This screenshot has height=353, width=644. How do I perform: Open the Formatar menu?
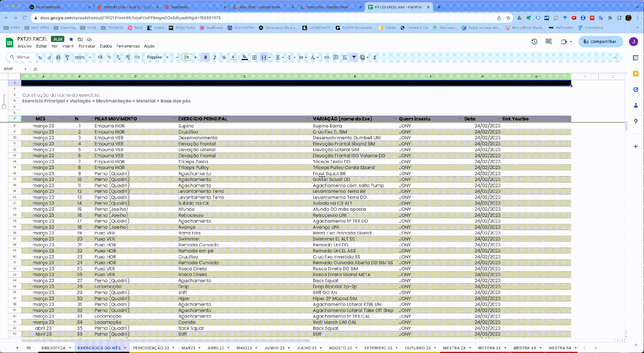[87, 46]
